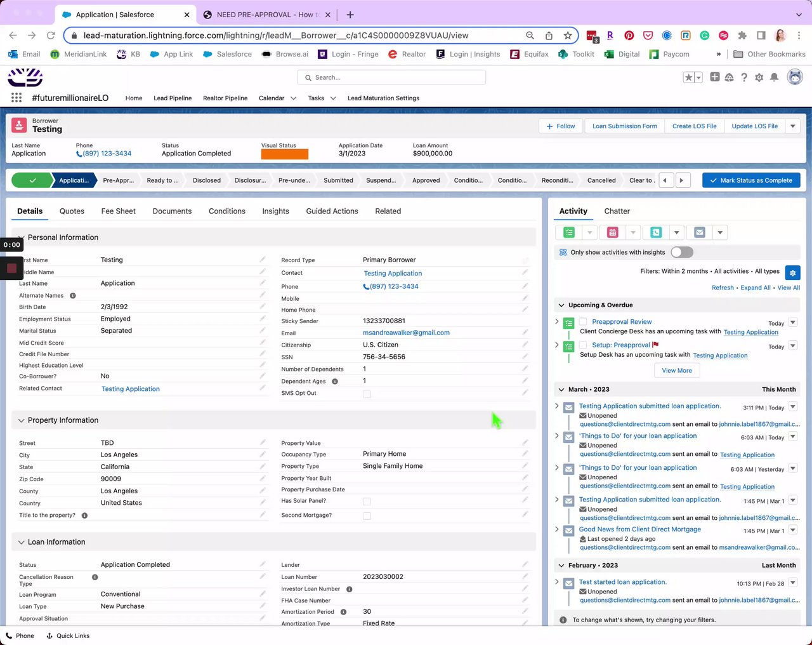Click Create LOS File button
812x645 pixels.
click(x=695, y=126)
